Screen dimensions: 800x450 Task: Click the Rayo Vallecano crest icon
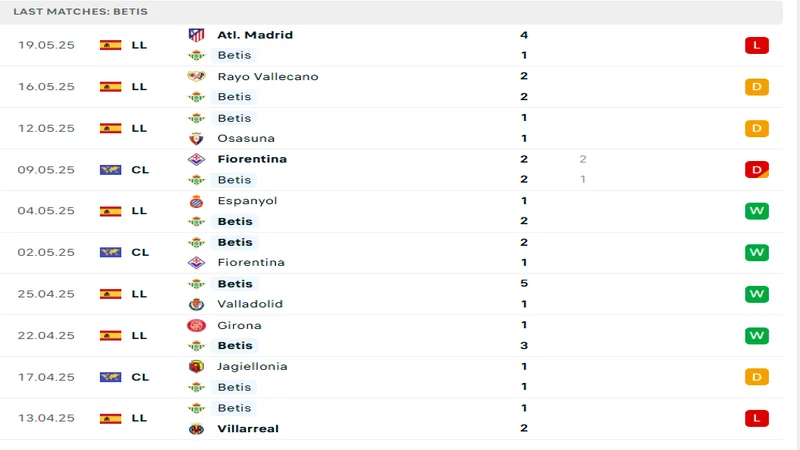[196, 77]
